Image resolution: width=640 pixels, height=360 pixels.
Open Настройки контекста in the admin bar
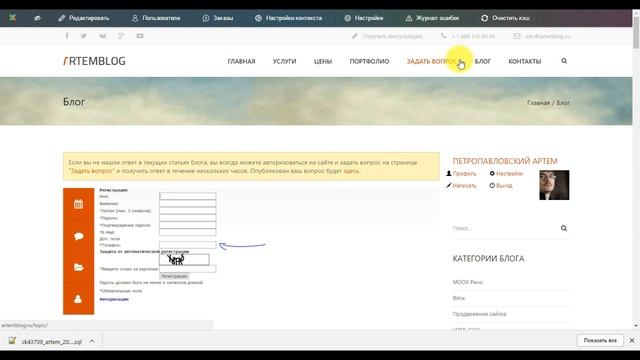click(x=289, y=18)
